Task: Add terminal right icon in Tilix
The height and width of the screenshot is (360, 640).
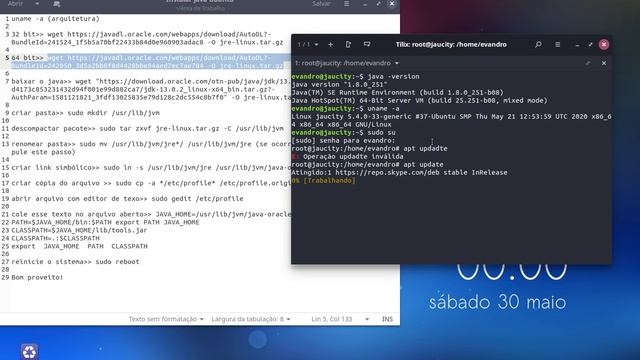Action: [x=348, y=44]
